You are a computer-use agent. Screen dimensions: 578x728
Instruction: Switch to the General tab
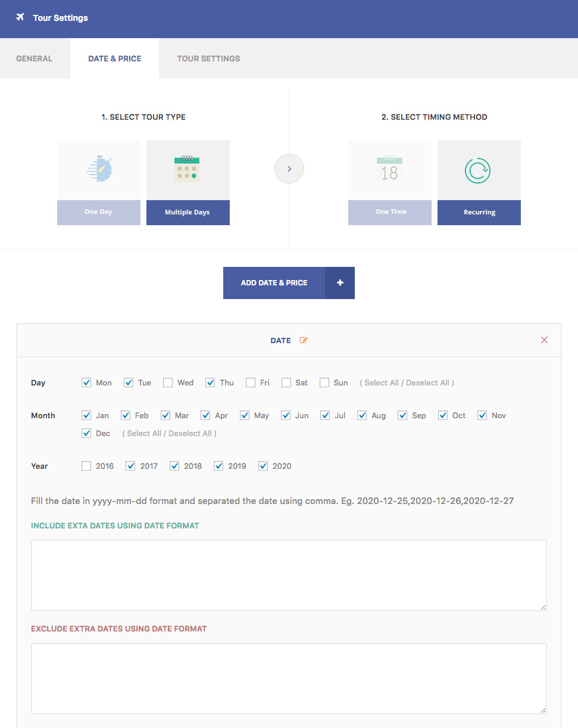(35, 58)
